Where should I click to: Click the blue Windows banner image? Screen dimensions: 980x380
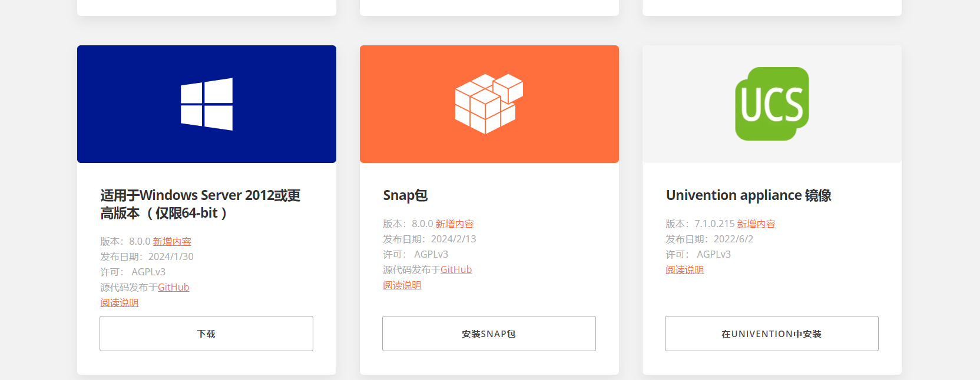click(x=207, y=104)
